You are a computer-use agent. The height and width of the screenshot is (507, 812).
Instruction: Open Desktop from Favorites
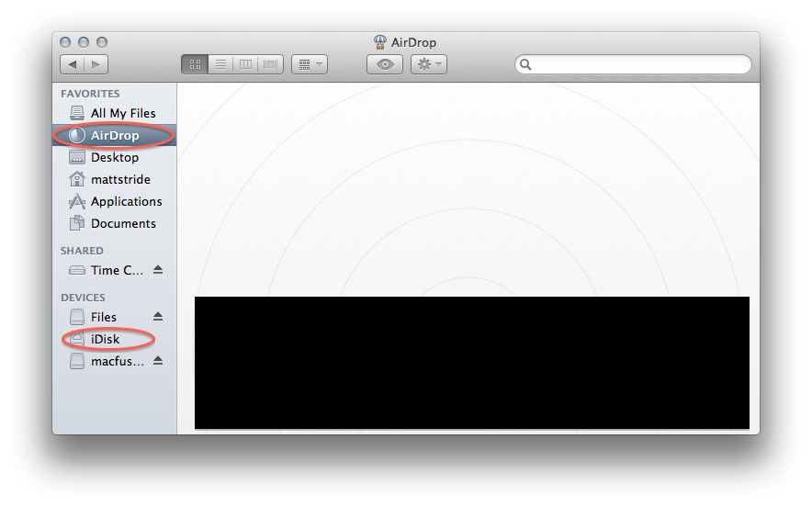[x=115, y=157]
